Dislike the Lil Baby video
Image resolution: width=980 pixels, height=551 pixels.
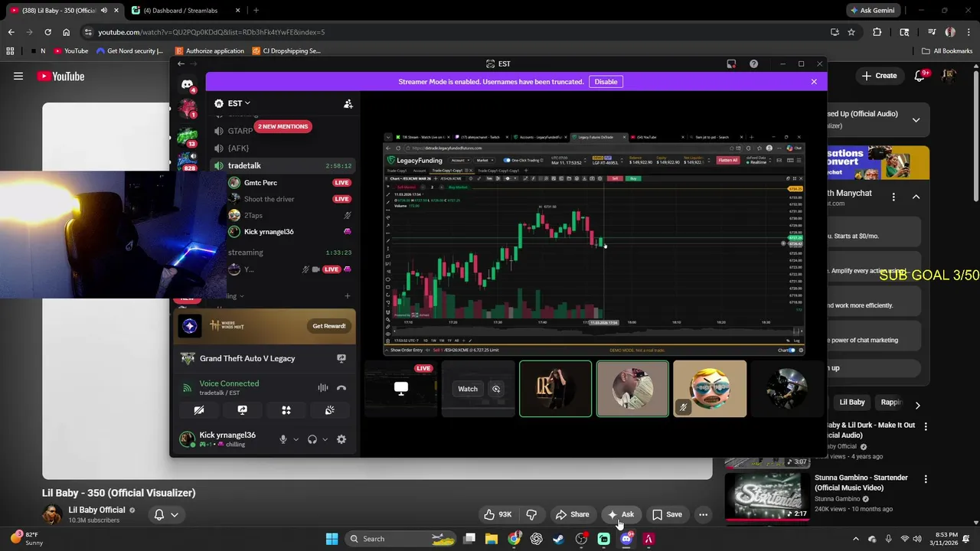(531, 514)
